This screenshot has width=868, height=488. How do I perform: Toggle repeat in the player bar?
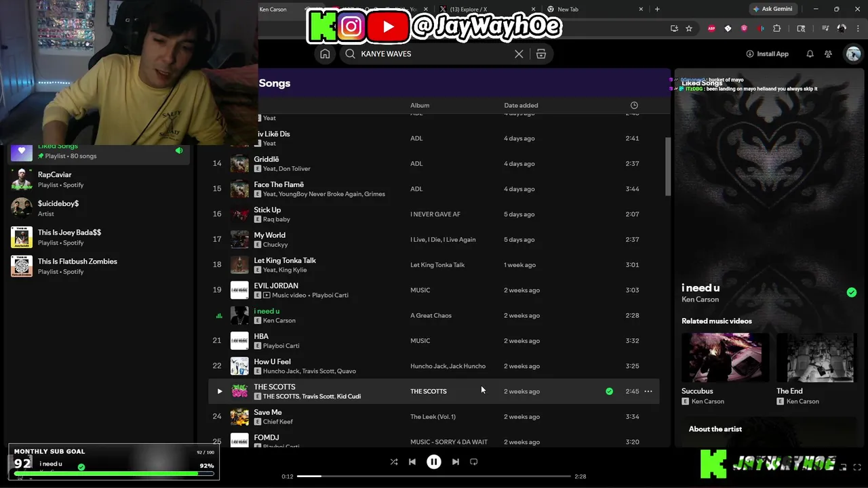pyautogui.click(x=474, y=462)
